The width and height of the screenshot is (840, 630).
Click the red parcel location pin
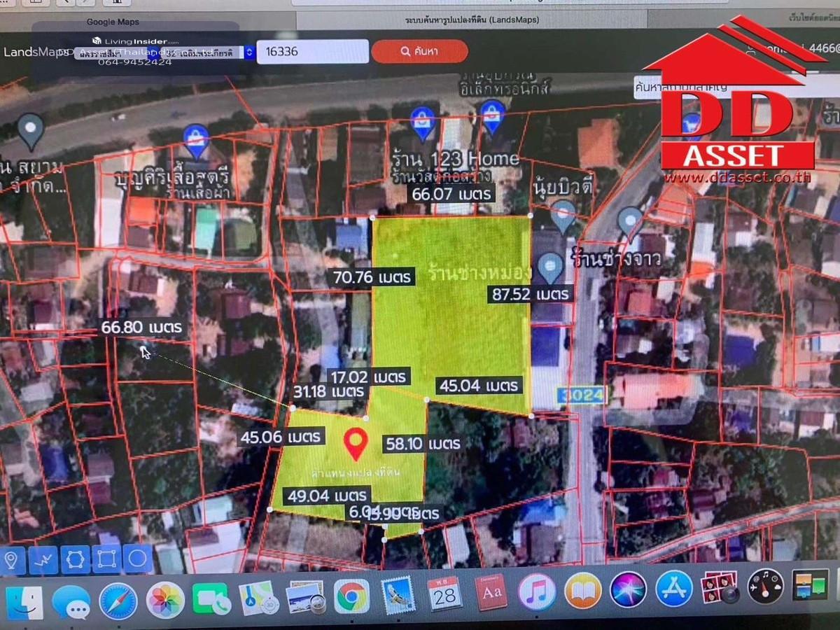pyautogui.click(x=356, y=444)
